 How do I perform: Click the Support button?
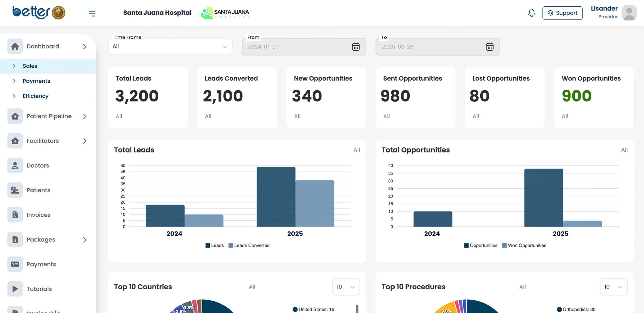(562, 13)
